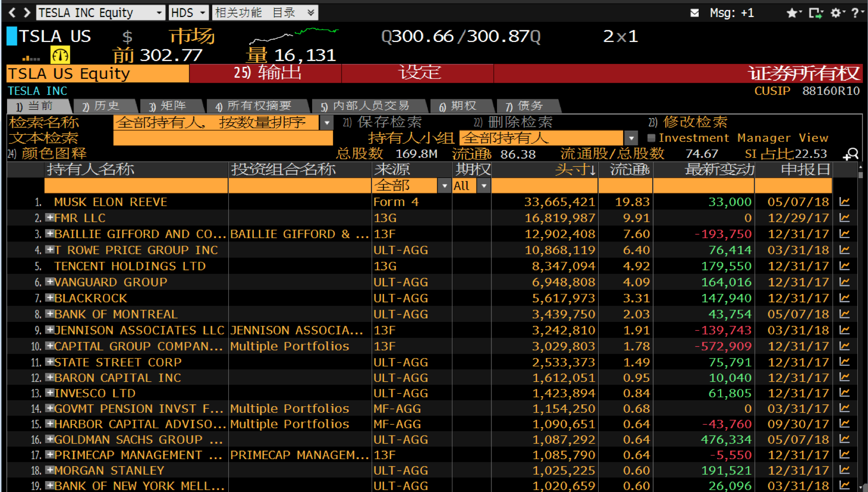This screenshot has height=492, width=868.
Task: Open chart icon for GOLDMAN SACHS row
Action: pos(845,439)
